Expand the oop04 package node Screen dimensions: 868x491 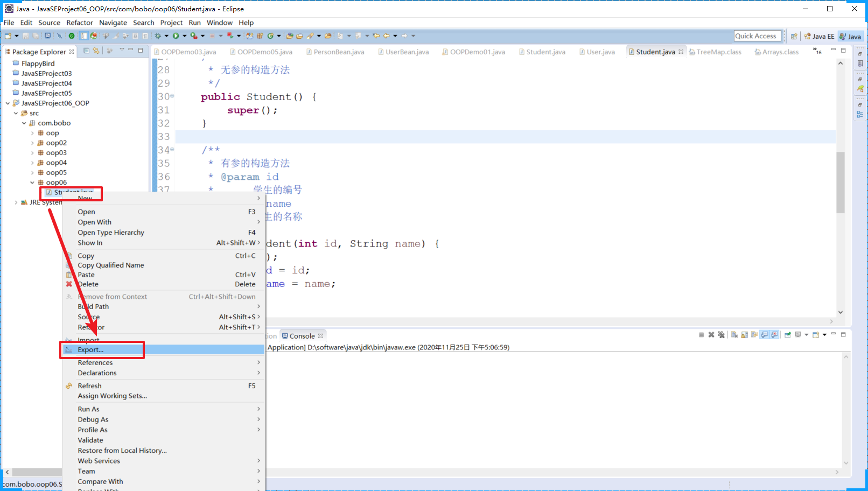click(x=32, y=163)
